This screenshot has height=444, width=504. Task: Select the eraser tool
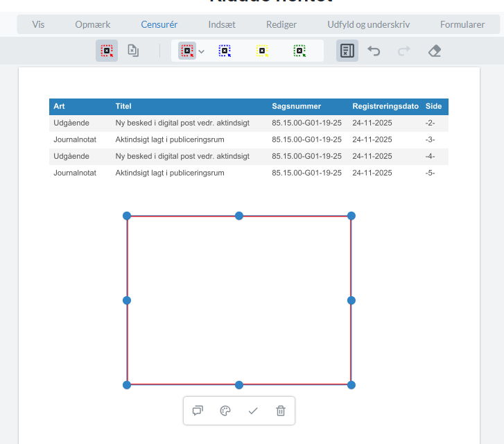click(x=435, y=51)
